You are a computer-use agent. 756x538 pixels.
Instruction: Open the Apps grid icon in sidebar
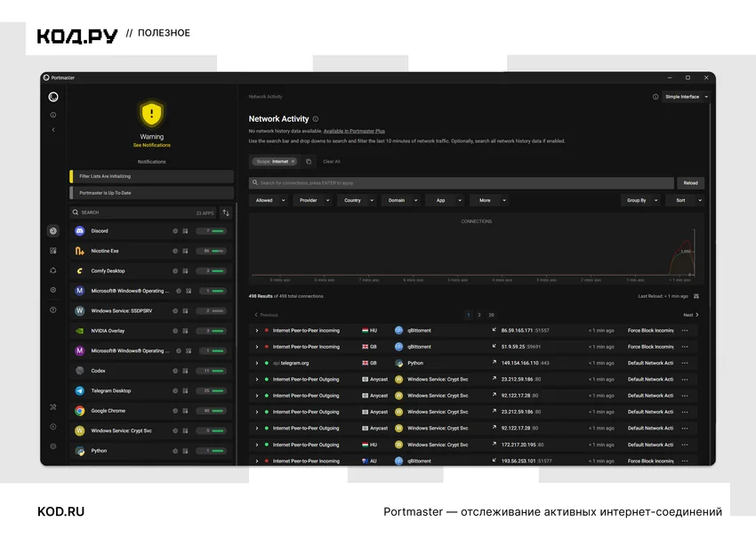pyautogui.click(x=53, y=251)
